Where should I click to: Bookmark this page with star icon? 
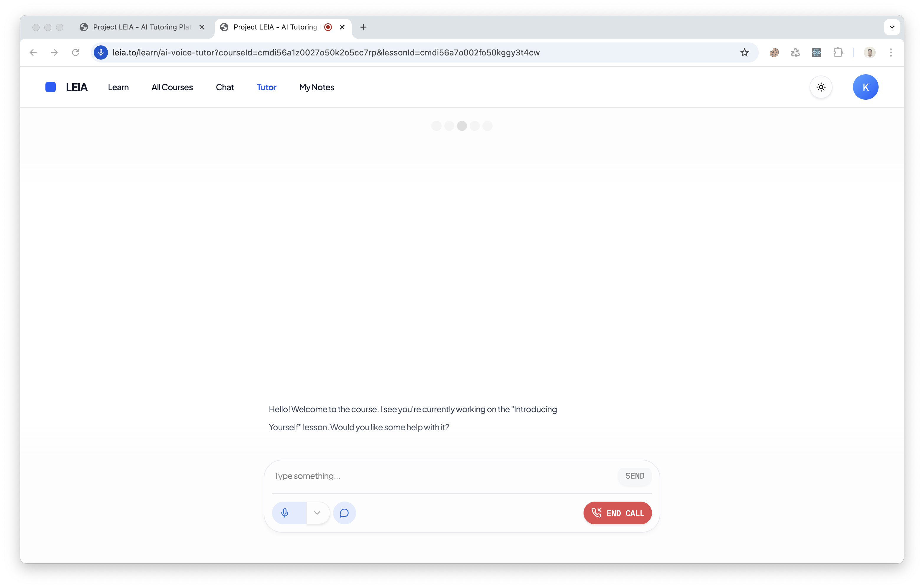[x=744, y=52]
